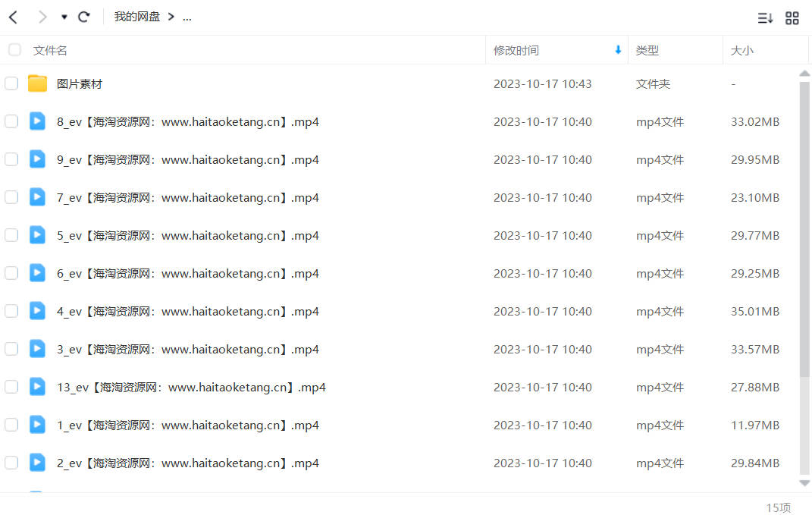Image resolution: width=812 pixels, height=515 pixels.
Task: Click the 33.02MB size value
Action: pyautogui.click(x=755, y=122)
